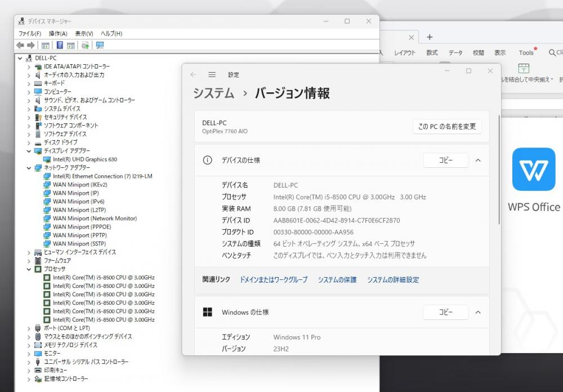Switch to the レイアウト tab in WPS
The height and width of the screenshot is (392, 563).
pyautogui.click(x=404, y=53)
